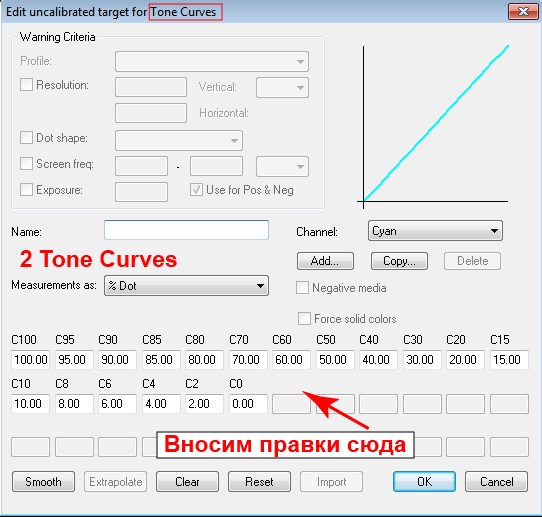
Task: Edit the C15 value field
Action: tap(509, 360)
